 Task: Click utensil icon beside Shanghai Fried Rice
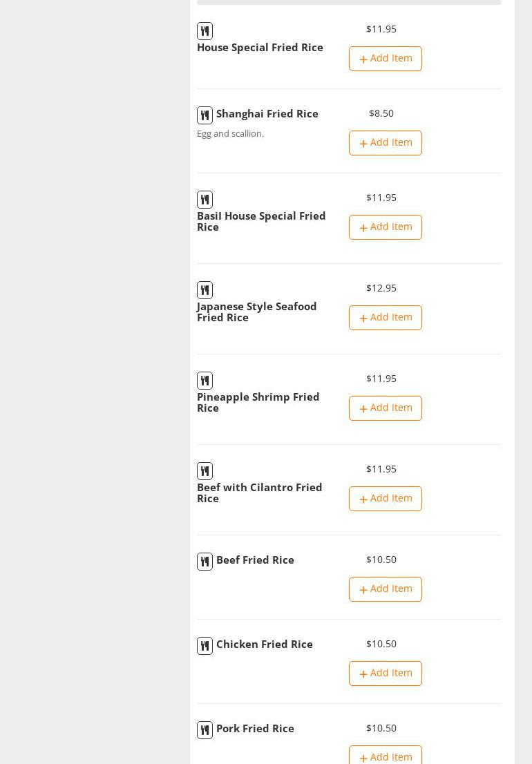205,115
